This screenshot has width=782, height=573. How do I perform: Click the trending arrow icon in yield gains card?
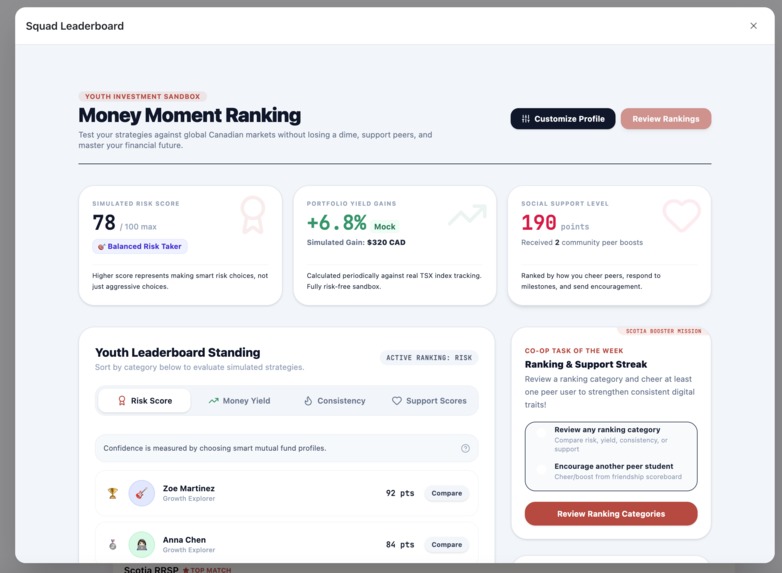467,215
